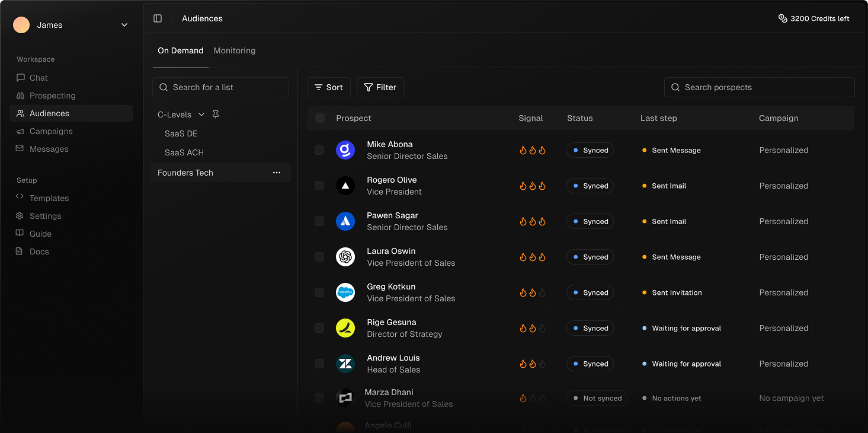868x433 pixels.
Task: Open the Filter panel
Action: (x=380, y=87)
